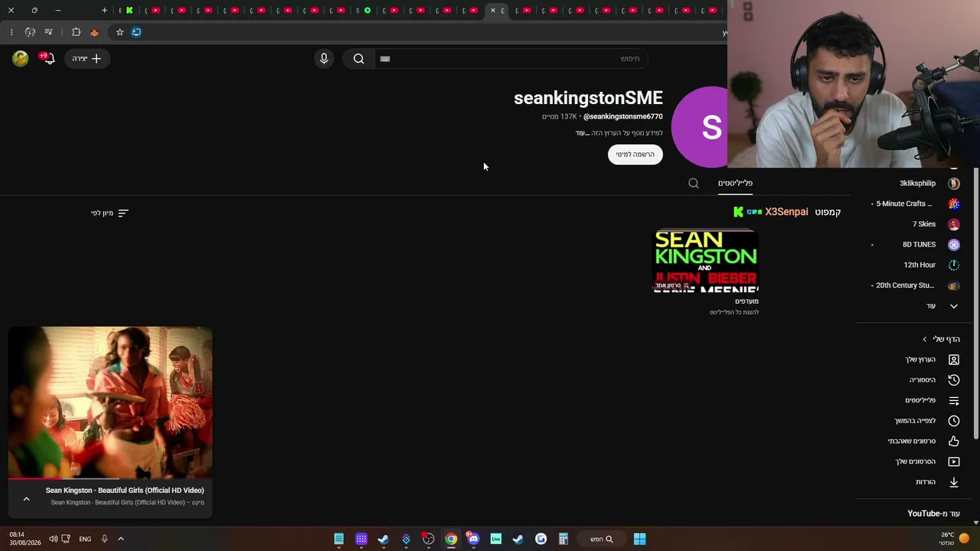Open the הדף שלי section chevron
Image resolution: width=980 pixels, height=551 pixels.
pos(925,339)
